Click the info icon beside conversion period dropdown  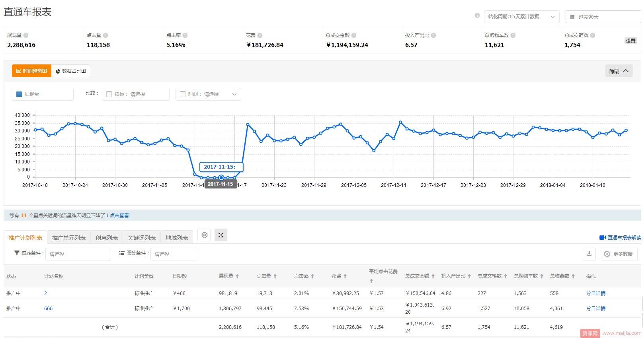(x=477, y=16)
